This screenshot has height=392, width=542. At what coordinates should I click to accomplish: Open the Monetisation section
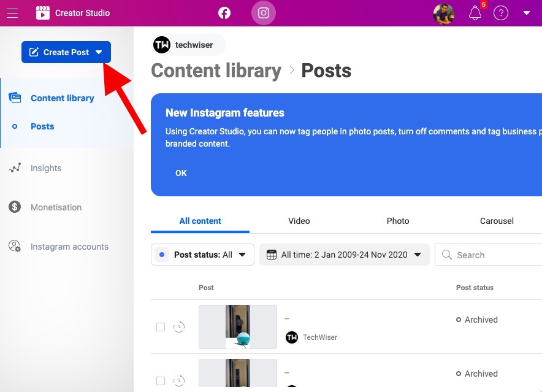[x=56, y=207]
